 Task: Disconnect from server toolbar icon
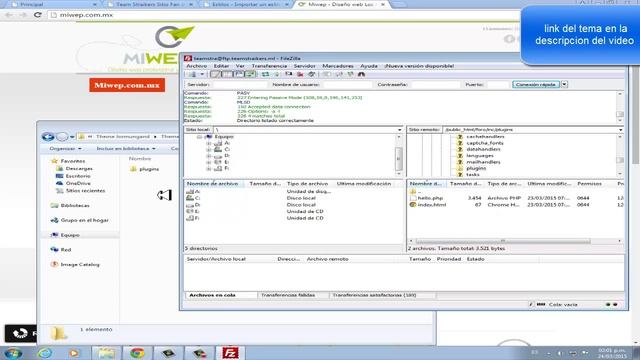pyautogui.click(x=300, y=74)
